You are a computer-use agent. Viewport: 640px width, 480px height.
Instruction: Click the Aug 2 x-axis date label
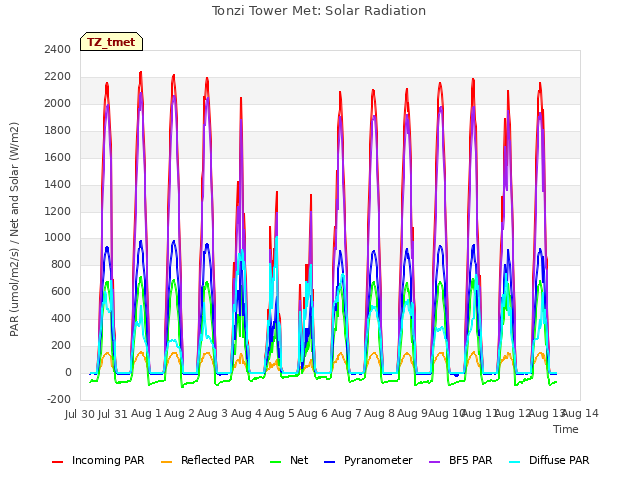[179, 414]
